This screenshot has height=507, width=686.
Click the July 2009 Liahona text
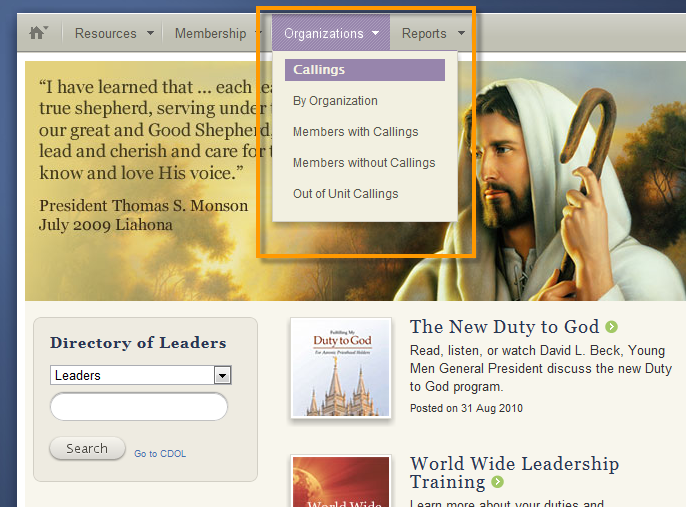click(x=105, y=225)
